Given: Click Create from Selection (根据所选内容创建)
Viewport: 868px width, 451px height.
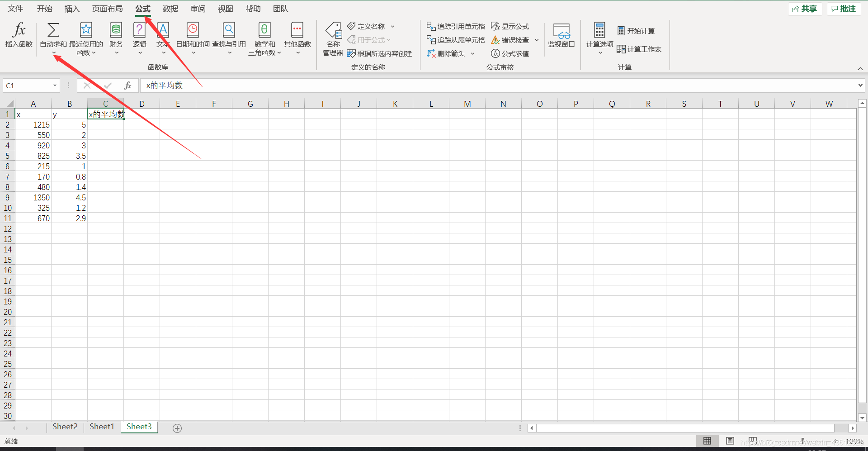Looking at the screenshot, I should pos(379,53).
